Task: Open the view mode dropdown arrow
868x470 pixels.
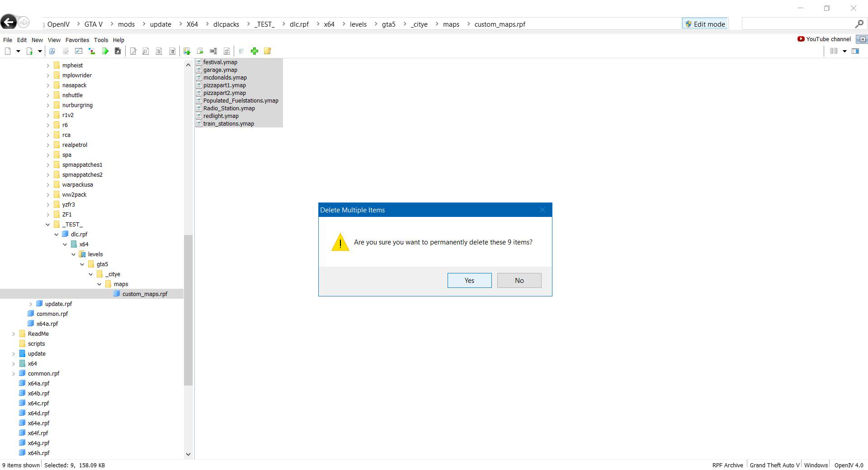Action: click(844, 51)
